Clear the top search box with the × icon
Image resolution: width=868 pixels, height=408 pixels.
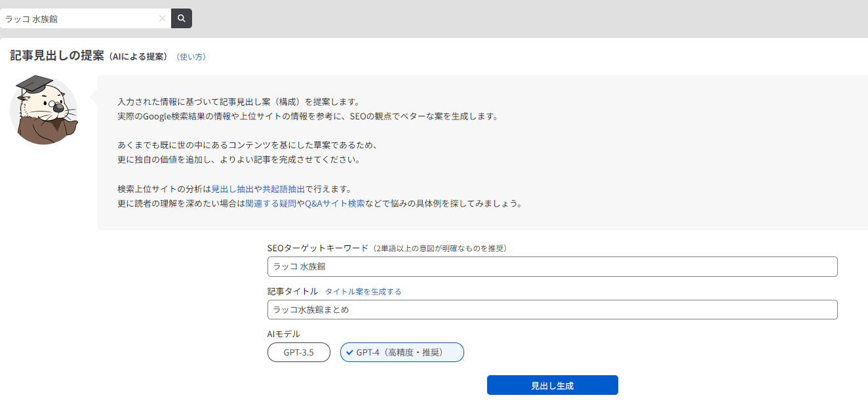pos(162,18)
